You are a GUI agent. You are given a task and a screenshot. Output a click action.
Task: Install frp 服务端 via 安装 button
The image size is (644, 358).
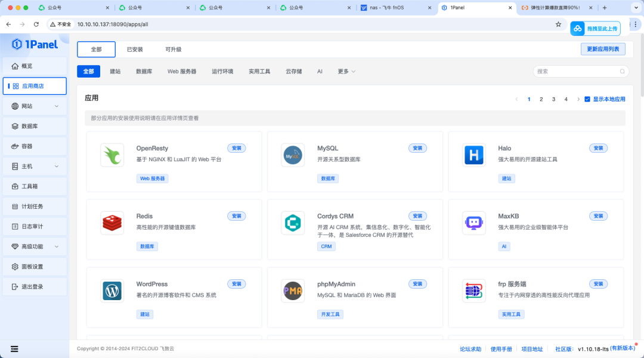tap(599, 284)
